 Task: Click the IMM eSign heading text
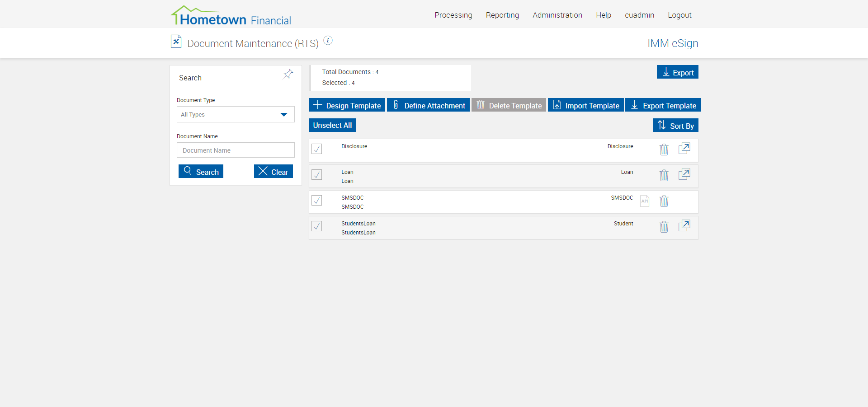coord(673,43)
